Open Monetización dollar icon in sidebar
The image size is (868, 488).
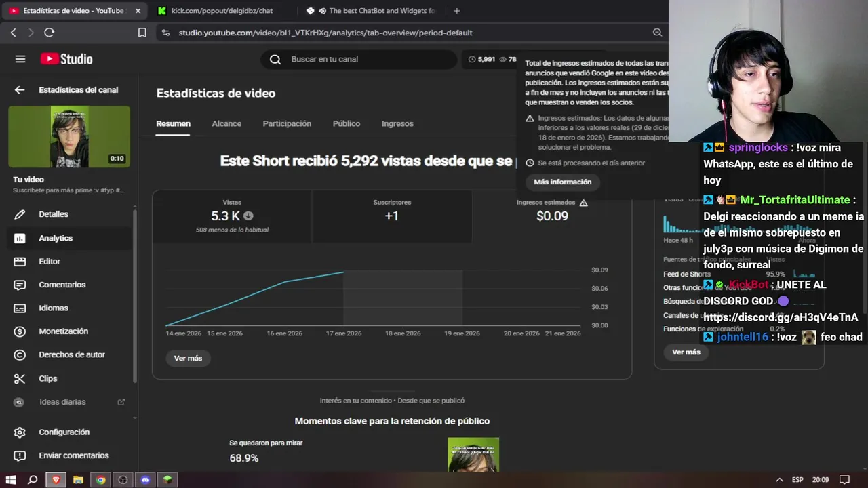tap(20, 331)
